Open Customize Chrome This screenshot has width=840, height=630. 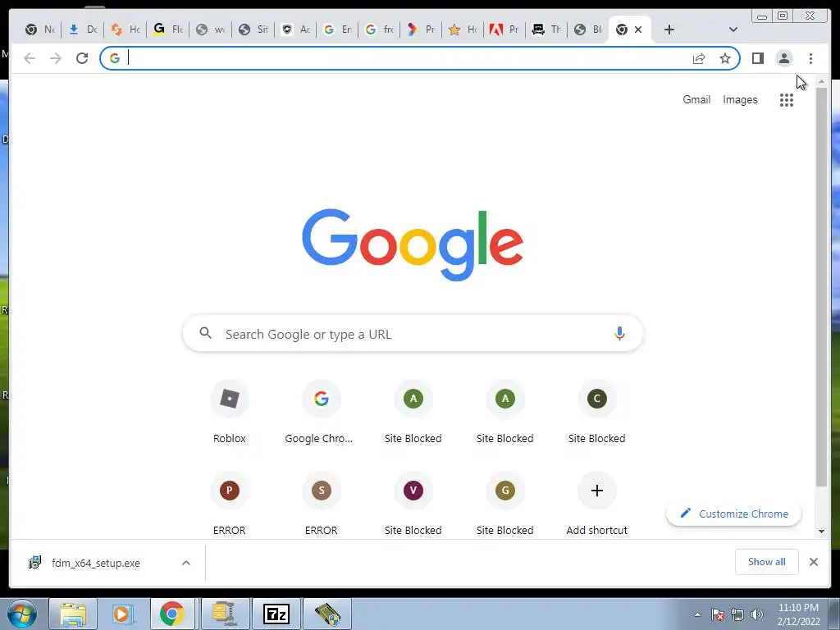[x=733, y=514]
